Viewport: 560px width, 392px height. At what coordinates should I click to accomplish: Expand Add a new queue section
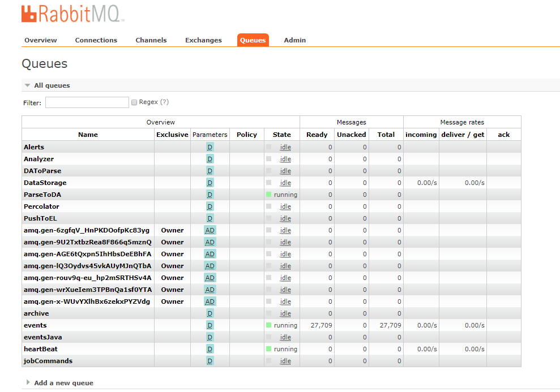tap(63, 383)
